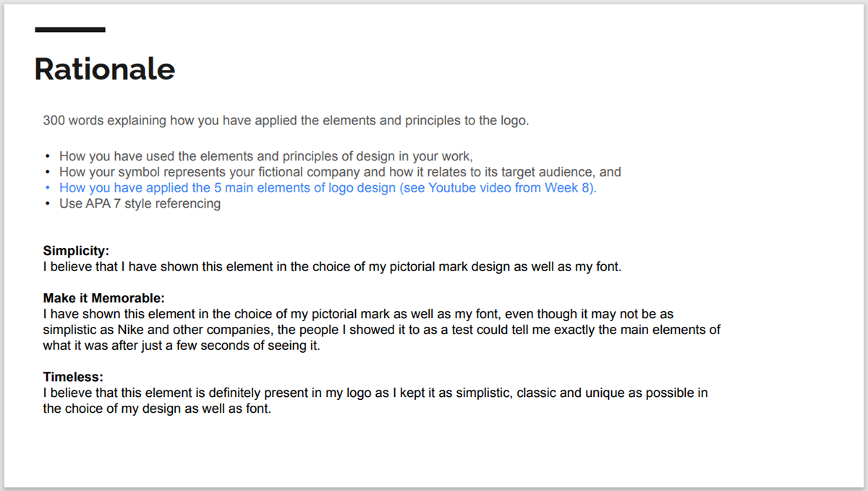The height and width of the screenshot is (491, 868).
Task: Select the '300 words explaining' instruction line
Action: 286,120
